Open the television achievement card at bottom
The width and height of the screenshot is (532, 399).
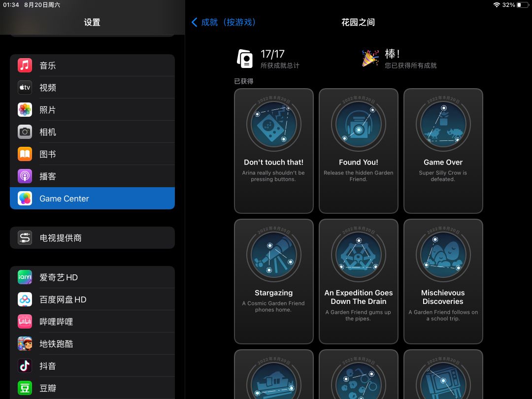[443, 374]
